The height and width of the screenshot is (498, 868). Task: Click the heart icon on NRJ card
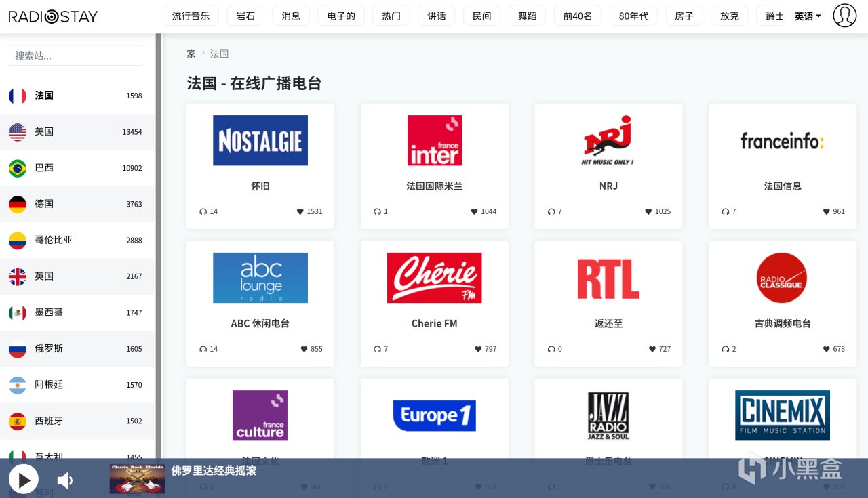(x=648, y=211)
